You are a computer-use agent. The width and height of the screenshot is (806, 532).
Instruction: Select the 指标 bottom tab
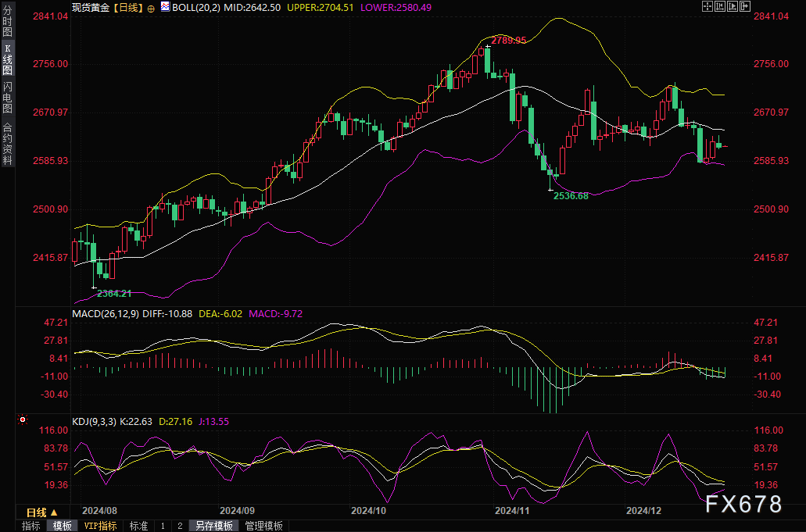[x=31, y=527]
